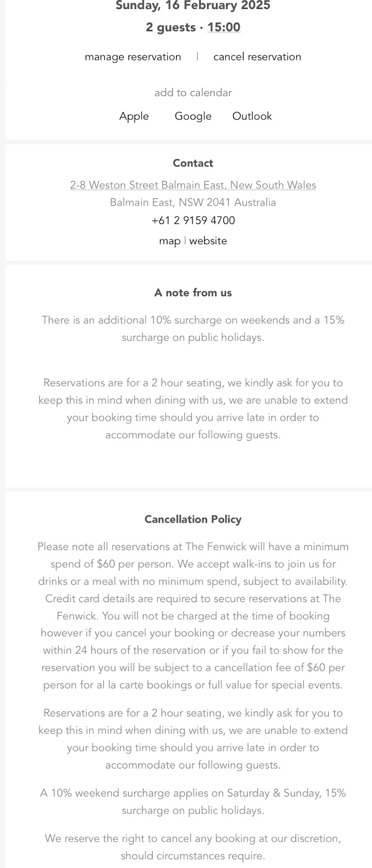Open the manage reservation link
Image resolution: width=372 pixels, height=868 pixels.
click(x=133, y=57)
